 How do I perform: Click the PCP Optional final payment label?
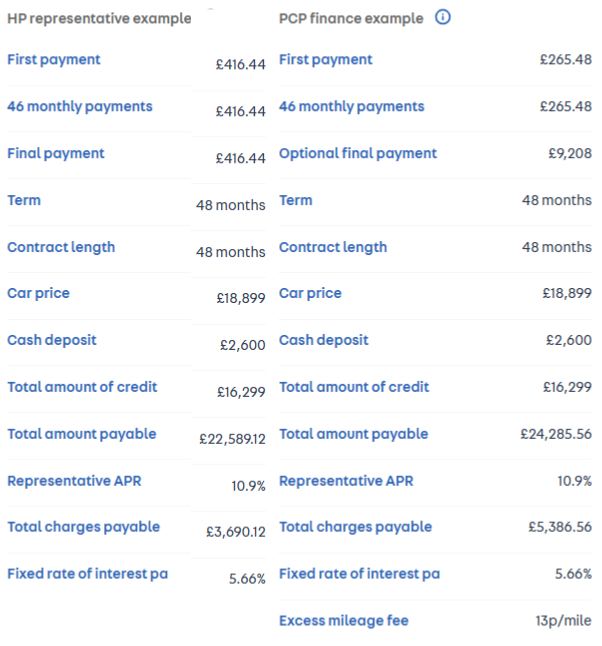358,154
